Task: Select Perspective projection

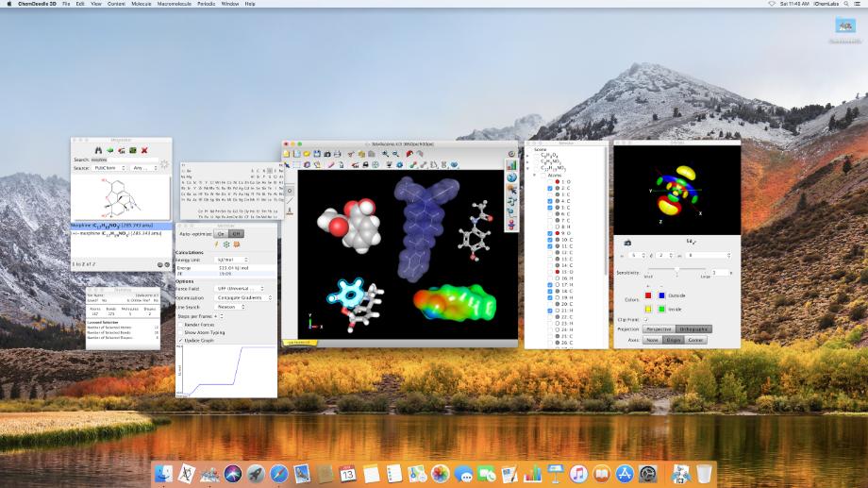Action: 659,329
